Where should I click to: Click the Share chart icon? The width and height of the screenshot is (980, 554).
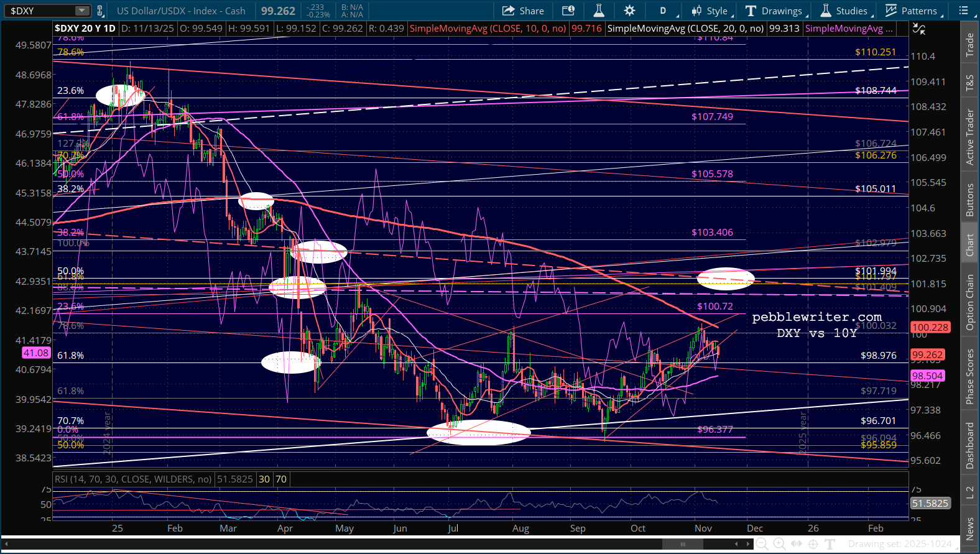(x=523, y=11)
